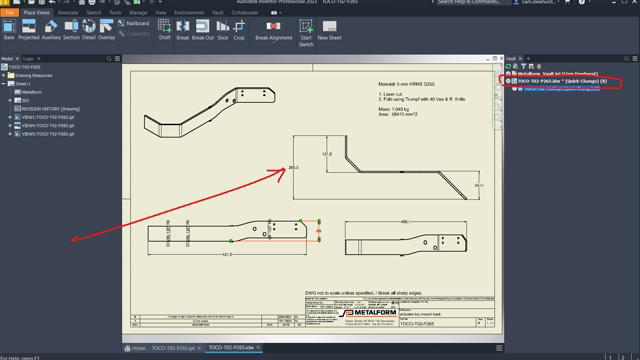Click the Search Help & Commands field

[x=473, y=2]
